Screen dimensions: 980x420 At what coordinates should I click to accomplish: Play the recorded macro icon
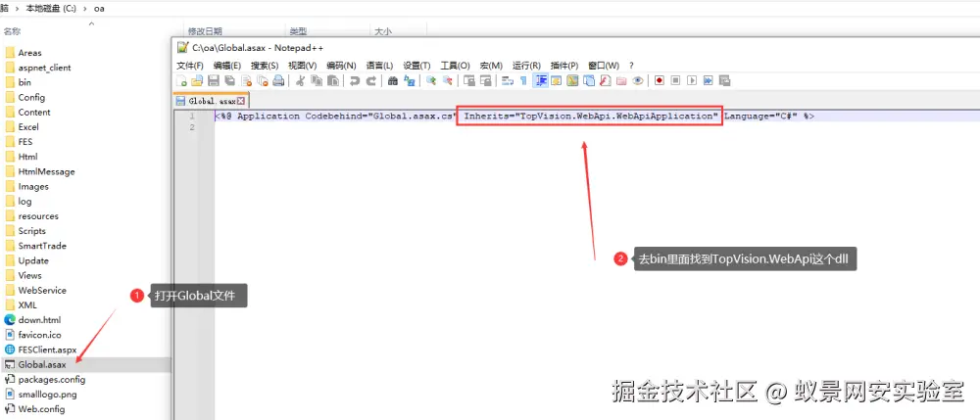693,80
